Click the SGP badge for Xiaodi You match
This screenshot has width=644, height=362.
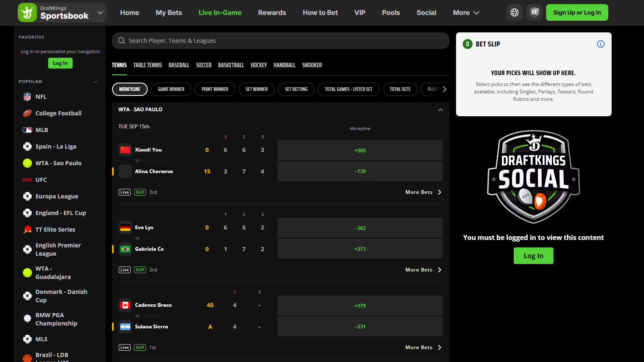[140, 192]
